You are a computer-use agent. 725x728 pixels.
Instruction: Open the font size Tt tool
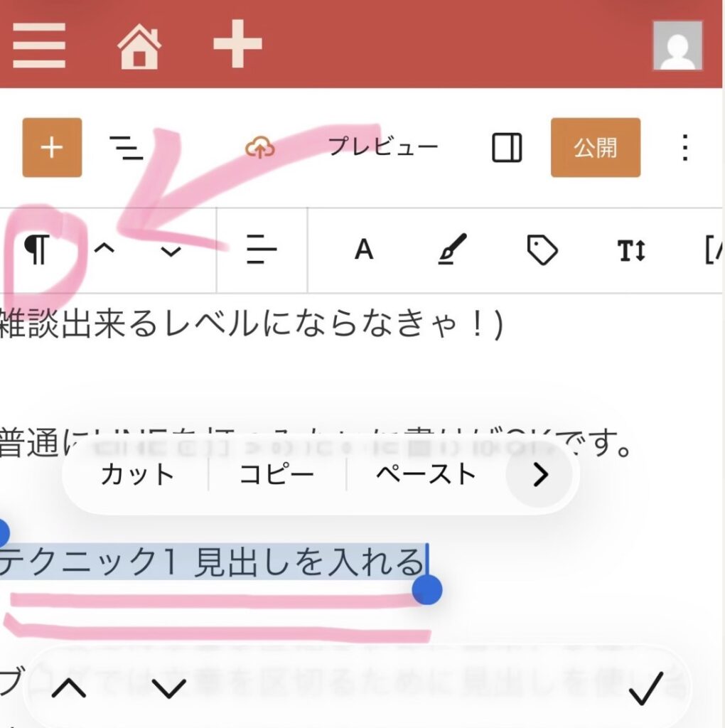point(631,251)
